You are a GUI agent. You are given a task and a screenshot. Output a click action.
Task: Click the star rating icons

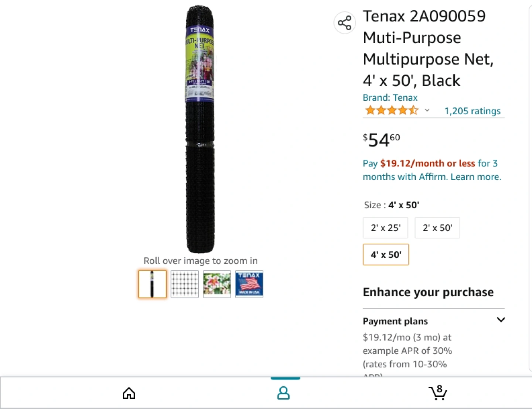(392, 110)
